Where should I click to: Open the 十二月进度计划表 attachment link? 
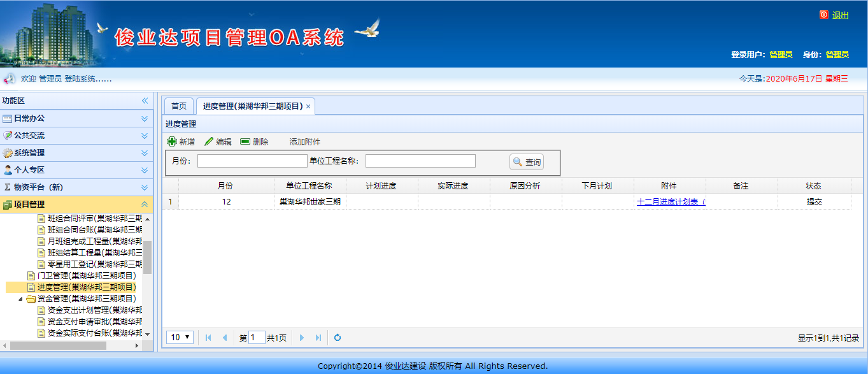671,201
